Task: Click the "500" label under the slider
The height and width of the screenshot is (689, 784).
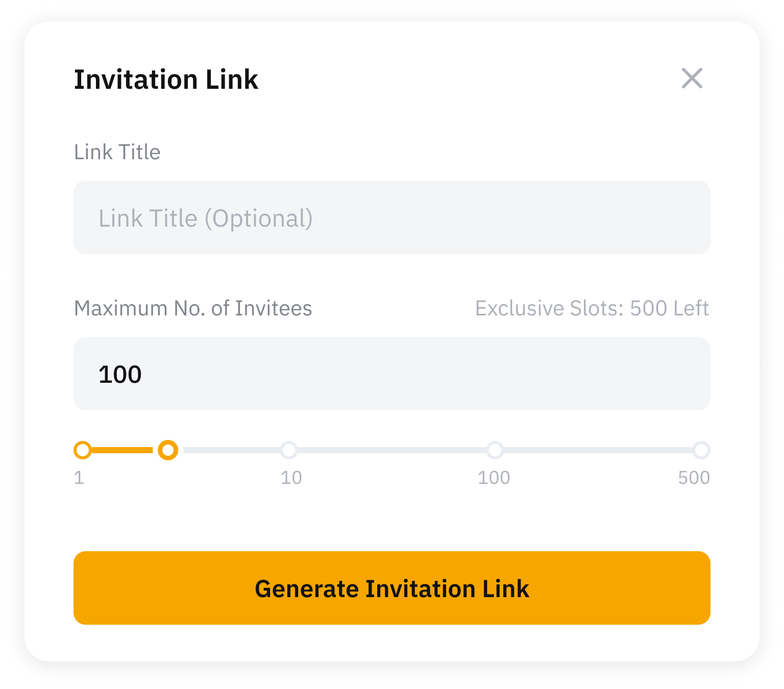Action: coord(694,478)
